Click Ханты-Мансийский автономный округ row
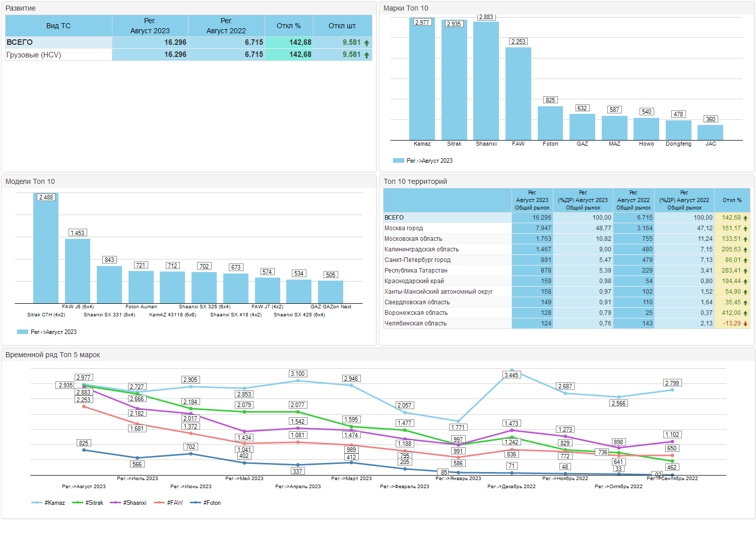The width and height of the screenshot is (756, 534). (x=566, y=292)
